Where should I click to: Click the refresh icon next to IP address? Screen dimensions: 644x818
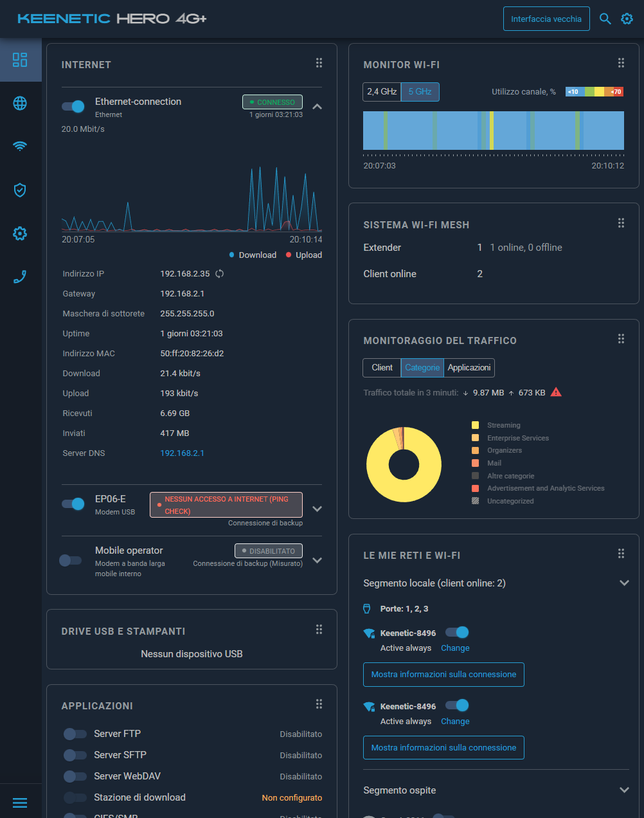point(220,274)
